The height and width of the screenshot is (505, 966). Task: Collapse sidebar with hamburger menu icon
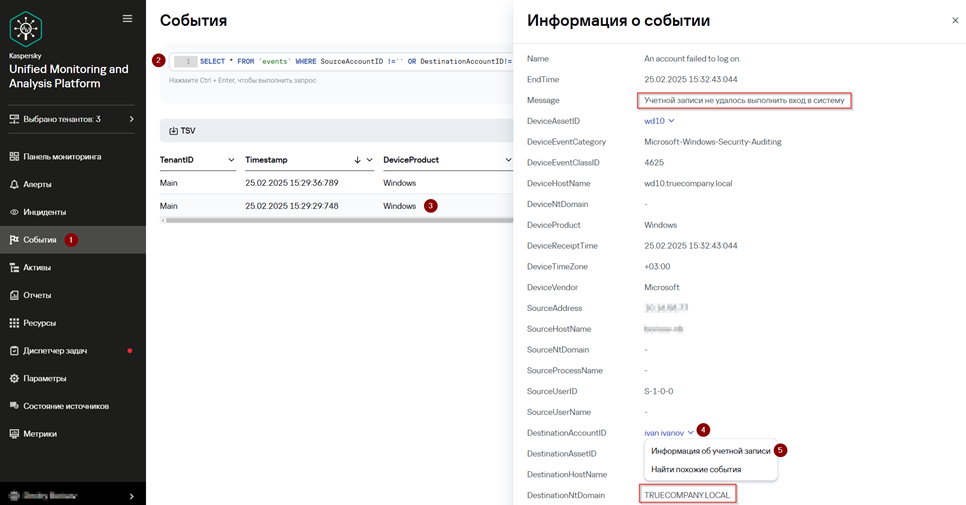128,18
